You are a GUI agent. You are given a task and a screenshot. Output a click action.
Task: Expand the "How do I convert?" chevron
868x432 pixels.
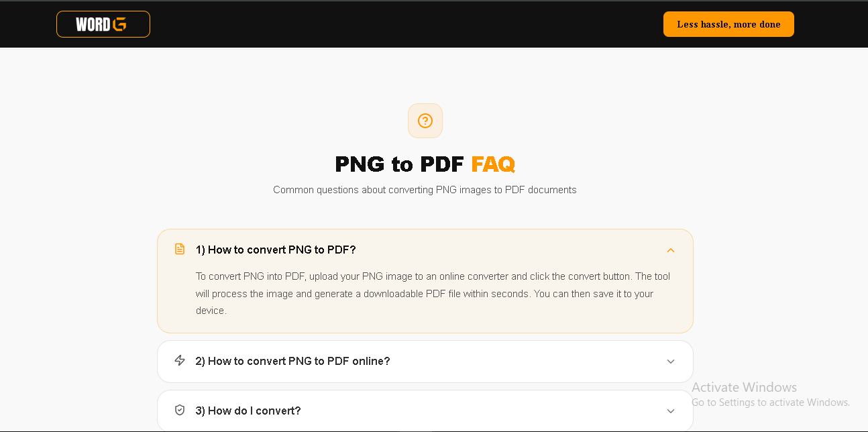pyautogui.click(x=670, y=411)
